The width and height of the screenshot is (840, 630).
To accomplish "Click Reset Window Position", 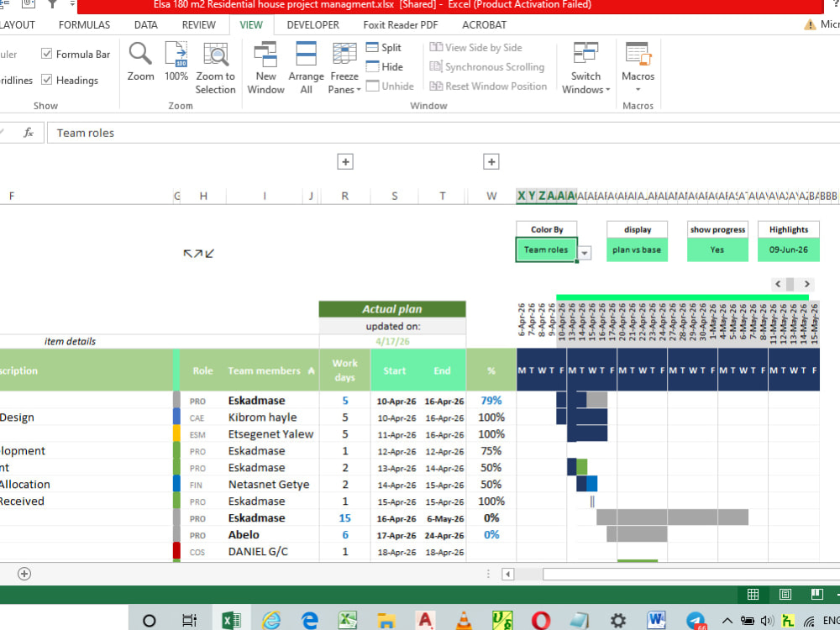I will [488, 87].
